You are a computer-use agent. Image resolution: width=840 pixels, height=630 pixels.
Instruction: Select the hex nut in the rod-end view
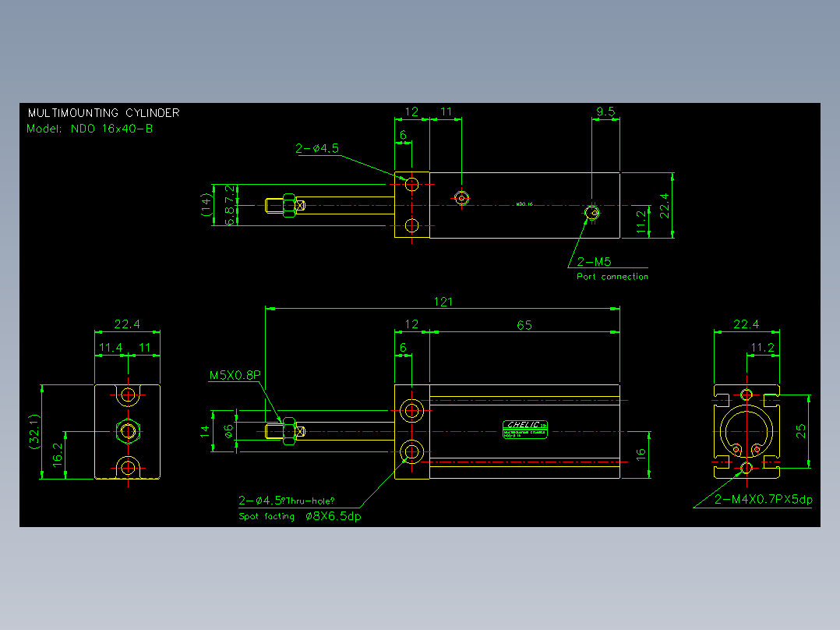[x=128, y=430]
